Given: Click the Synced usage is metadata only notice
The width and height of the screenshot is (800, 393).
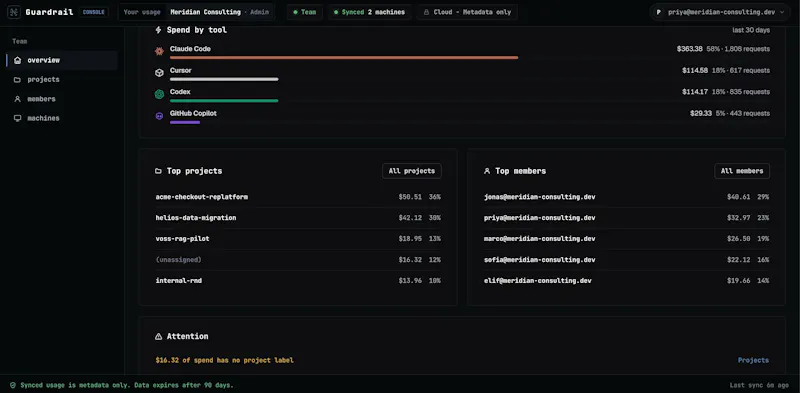Looking at the screenshot, I should coord(127,385).
